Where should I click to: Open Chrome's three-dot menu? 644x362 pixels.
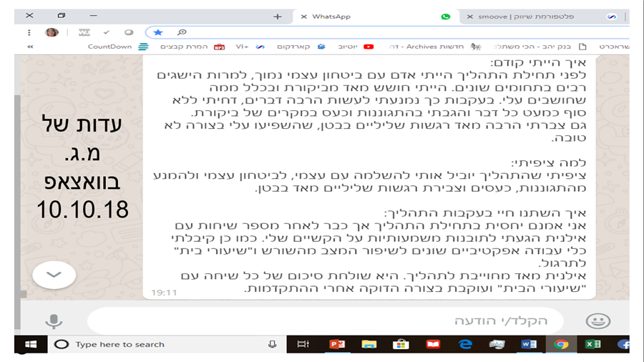tap(29, 32)
